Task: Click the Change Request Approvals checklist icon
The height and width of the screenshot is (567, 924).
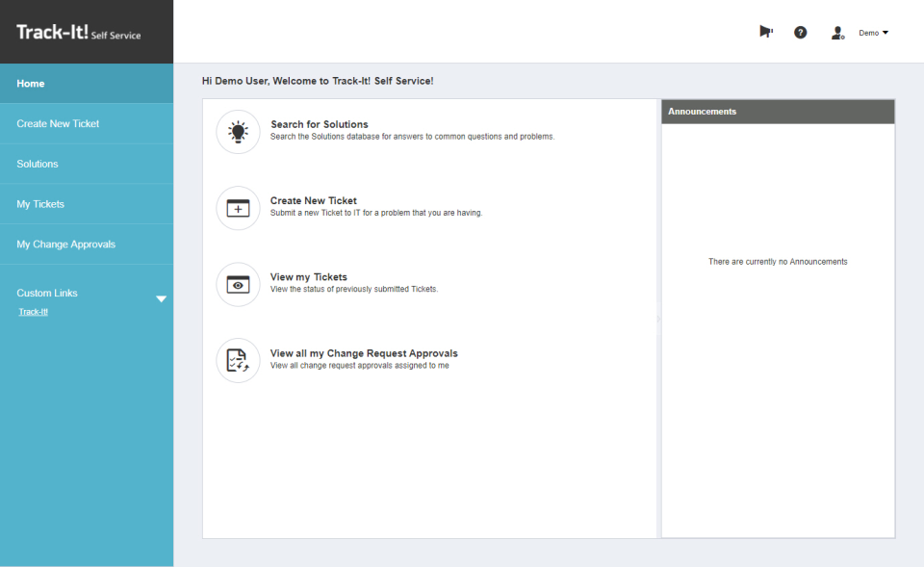Action: (x=238, y=360)
